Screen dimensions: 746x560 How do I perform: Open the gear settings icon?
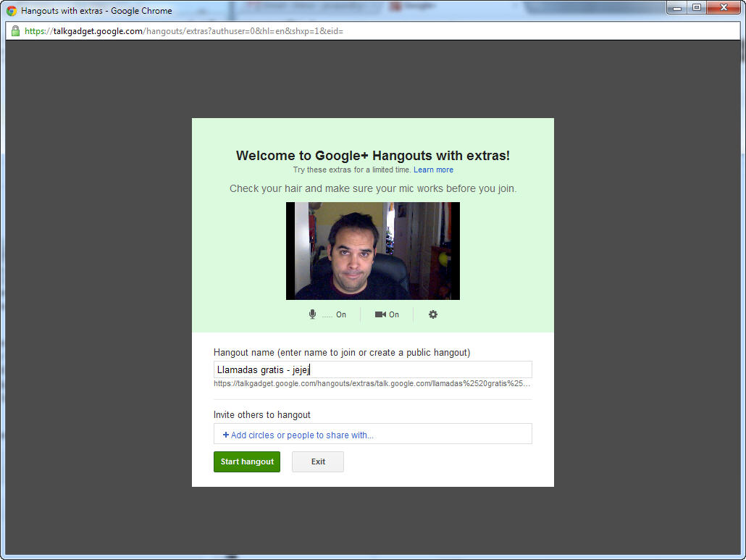tap(433, 314)
